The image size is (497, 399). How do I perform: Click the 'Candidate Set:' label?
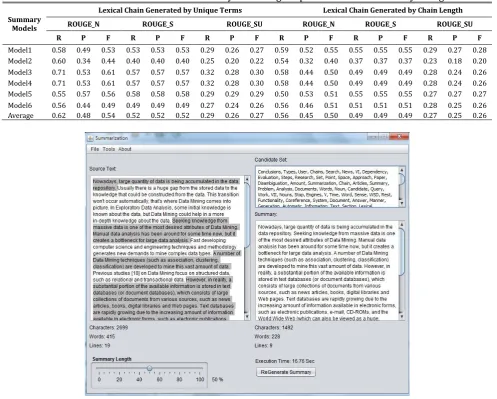click(x=271, y=160)
